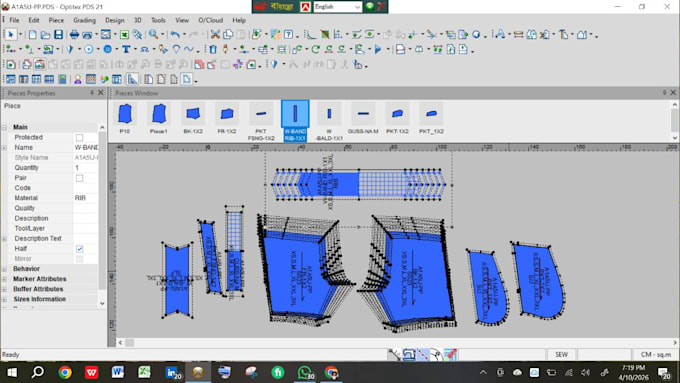Click the circle tool in the second toolbar row
Image resolution: width=680 pixels, height=383 pixels.
(89, 49)
